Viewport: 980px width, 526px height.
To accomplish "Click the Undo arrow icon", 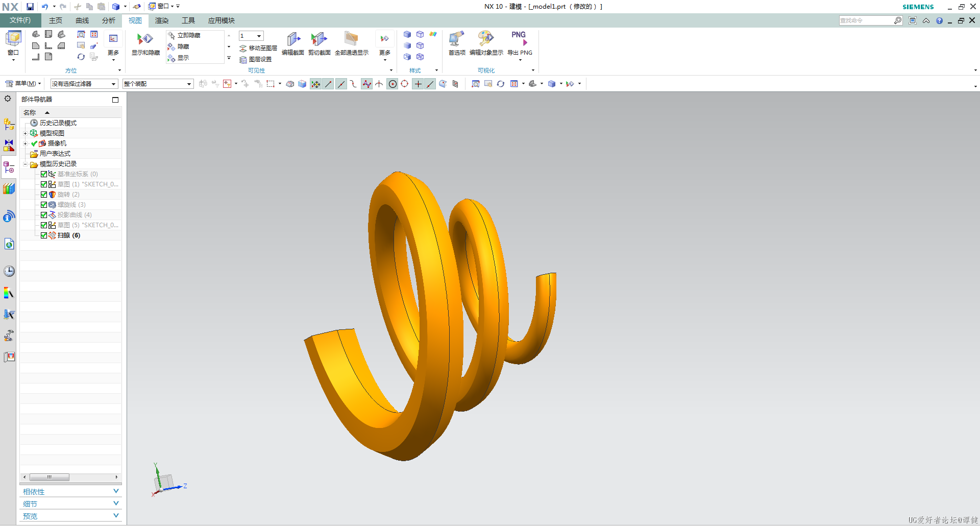I will pyautogui.click(x=45, y=7).
